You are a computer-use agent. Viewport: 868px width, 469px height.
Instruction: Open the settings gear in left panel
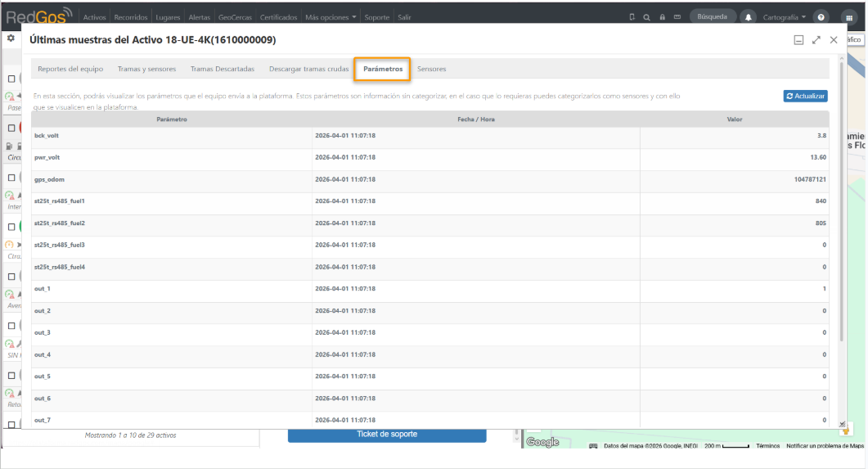[x=11, y=38]
